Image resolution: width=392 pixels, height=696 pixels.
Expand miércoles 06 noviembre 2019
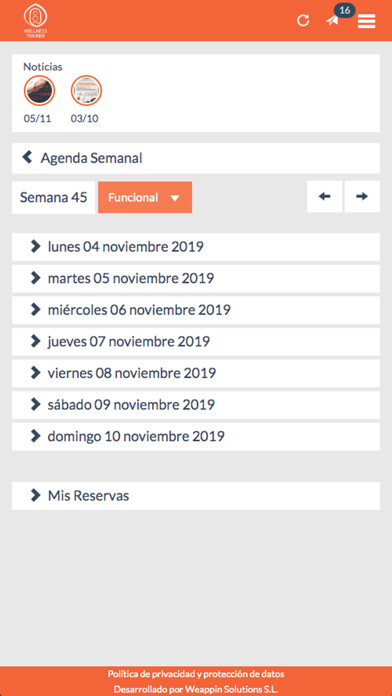(x=196, y=310)
